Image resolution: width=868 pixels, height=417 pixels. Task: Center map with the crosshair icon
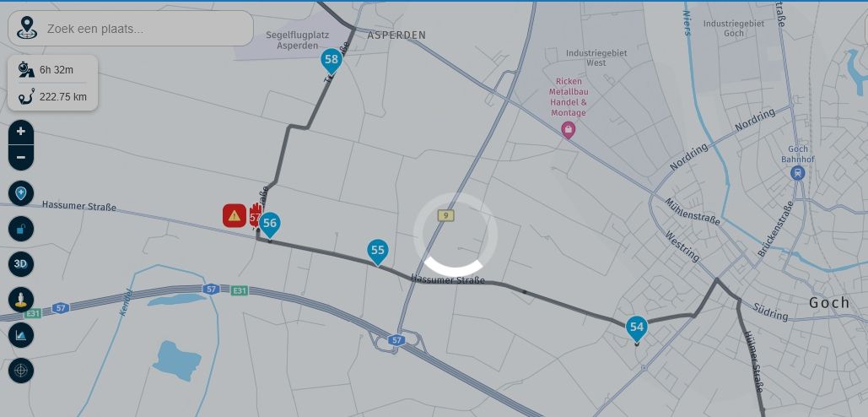pyautogui.click(x=21, y=371)
